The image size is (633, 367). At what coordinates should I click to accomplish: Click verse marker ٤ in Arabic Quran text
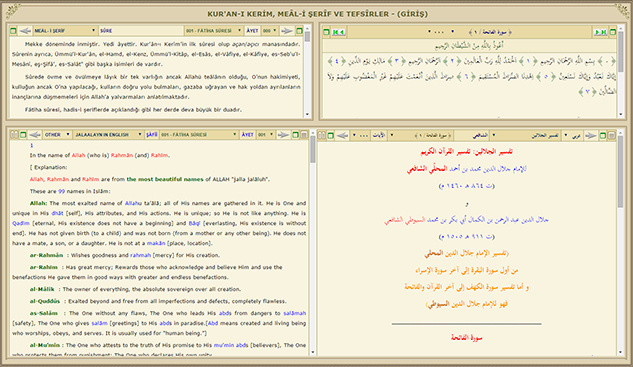pos(336,61)
